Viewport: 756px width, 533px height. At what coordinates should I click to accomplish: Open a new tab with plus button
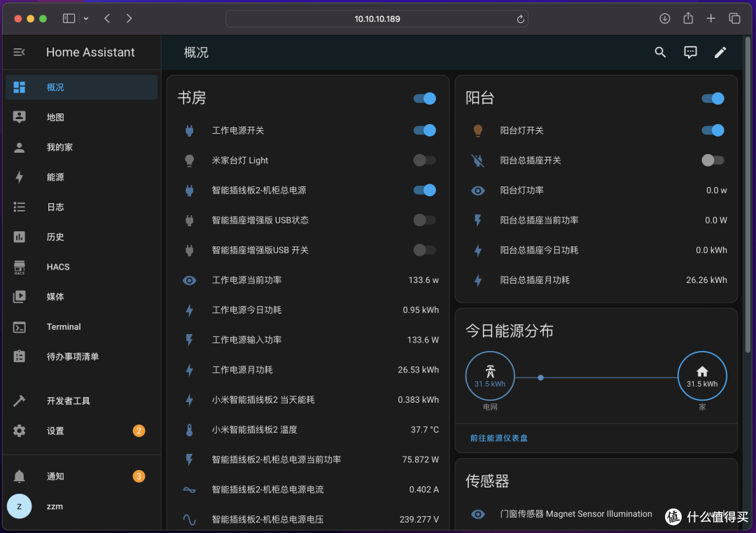pos(710,18)
